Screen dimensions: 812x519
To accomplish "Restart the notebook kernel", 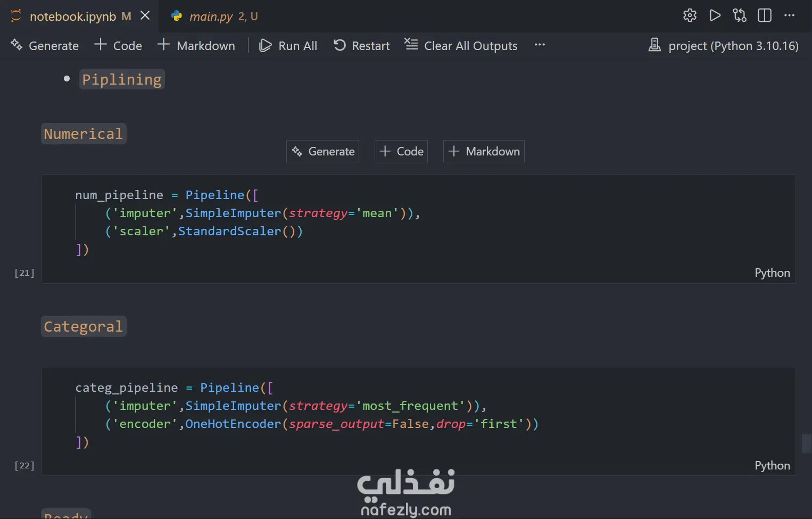I will 361,46.
